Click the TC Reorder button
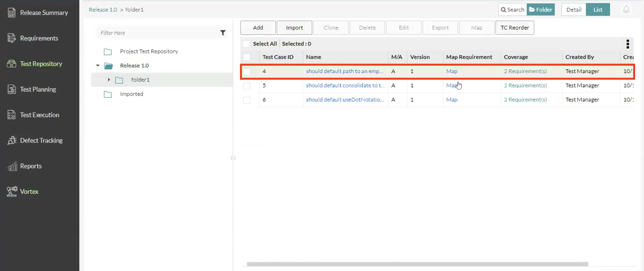Image resolution: width=644 pixels, height=271 pixels. click(x=515, y=28)
